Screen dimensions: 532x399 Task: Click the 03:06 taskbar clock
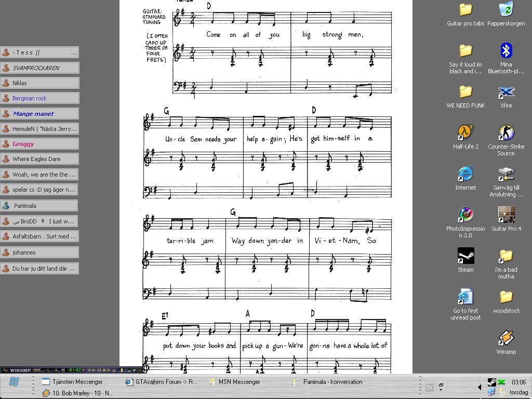518,382
